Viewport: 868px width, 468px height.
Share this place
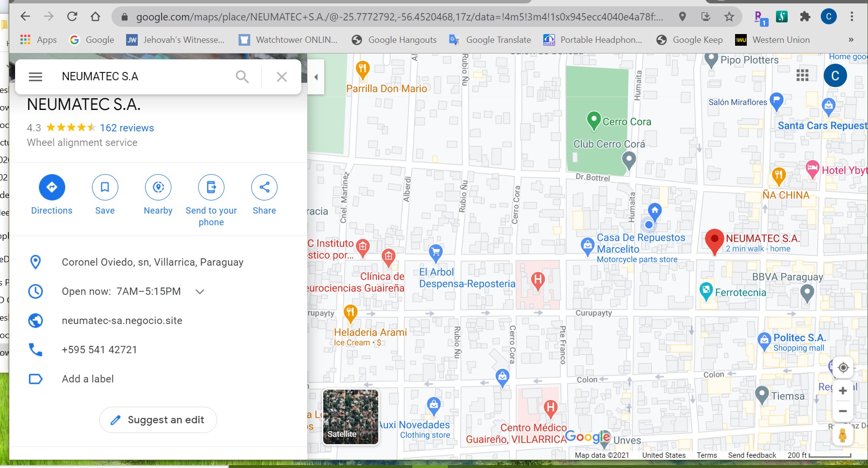tap(264, 195)
